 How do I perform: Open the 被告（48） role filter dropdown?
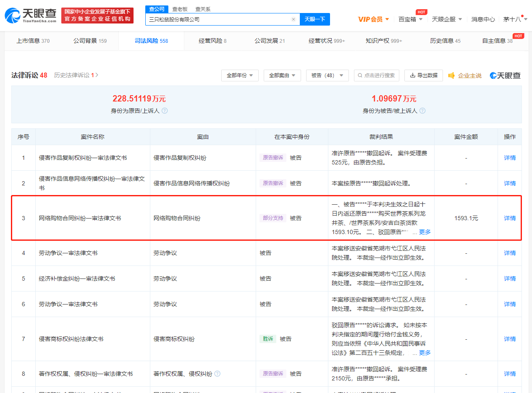(x=328, y=75)
